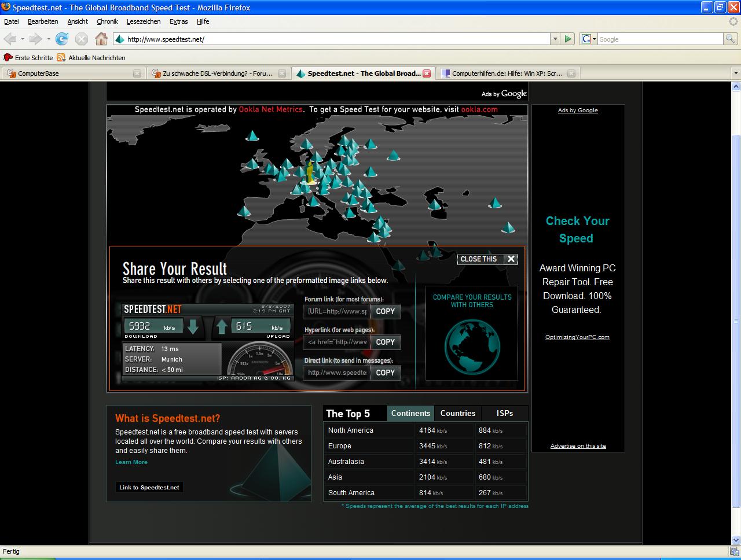Click the Learn More link

coord(131,462)
